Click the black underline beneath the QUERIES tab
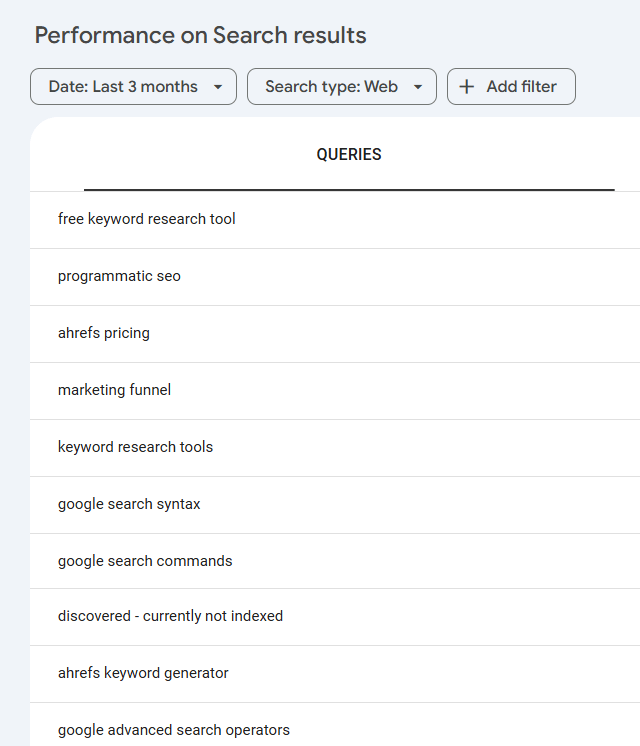Screen dimensions: 640x746 pos(349,189)
